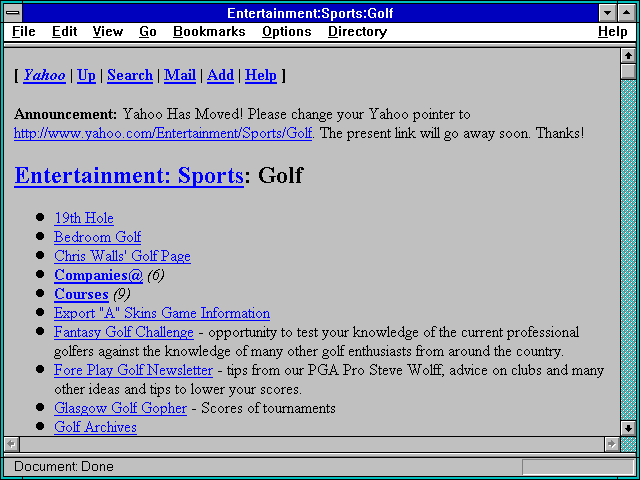Follow the Add navigation link
Screen dimensions: 640x480
point(220,75)
